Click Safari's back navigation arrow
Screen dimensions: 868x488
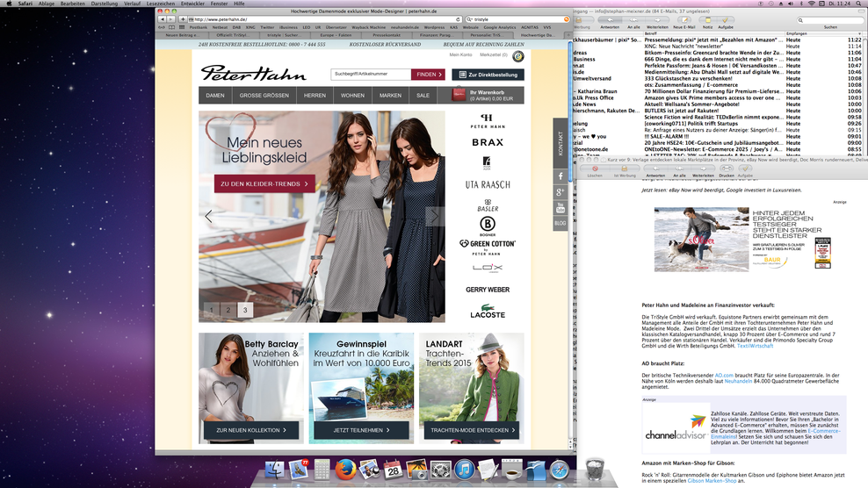[163, 19]
